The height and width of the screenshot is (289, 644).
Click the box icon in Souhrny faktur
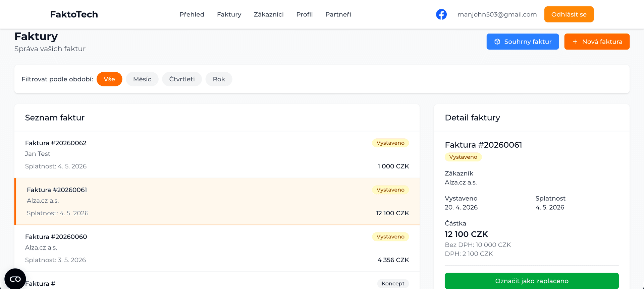(497, 42)
